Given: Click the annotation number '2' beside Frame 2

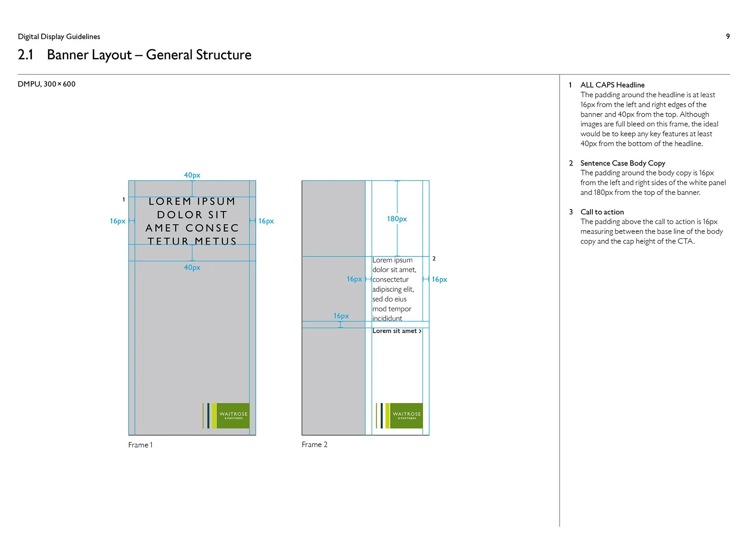Looking at the screenshot, I should tap(434, 259).
